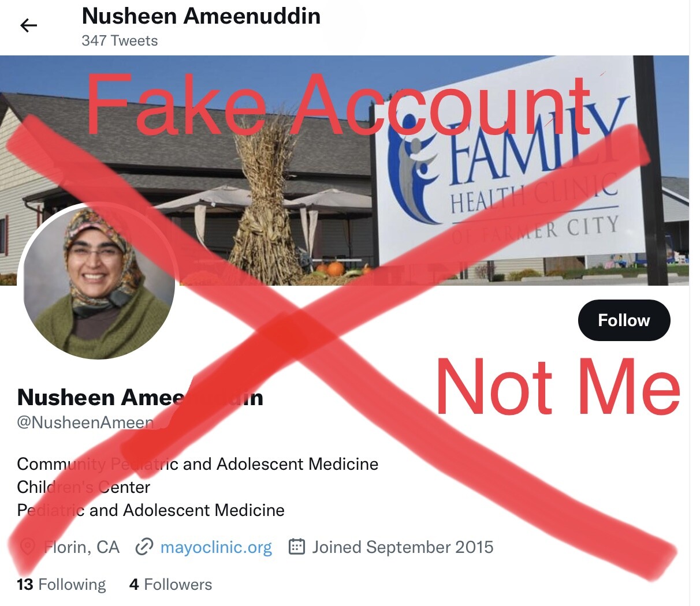Image resolution: width=700 pixels, height=606 pixels.
Task: Open the mayoclinic.org website link
Action: pyautogui.click(x=216, y=547)
